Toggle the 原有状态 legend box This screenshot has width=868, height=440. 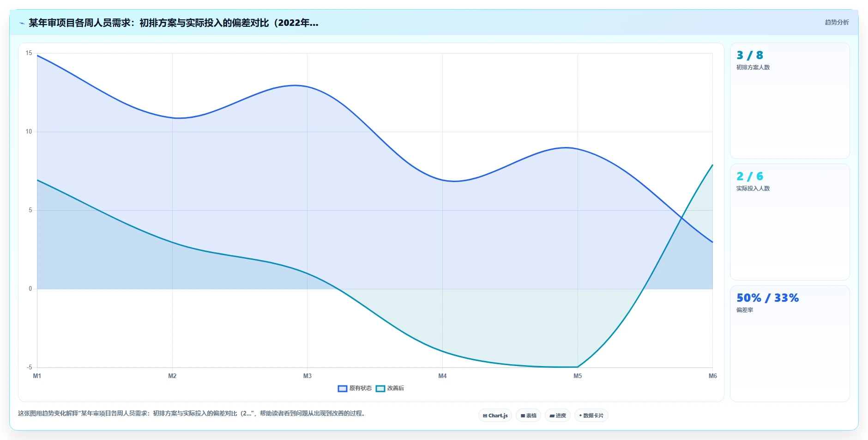pyautogui.click(x=343, y=388)
